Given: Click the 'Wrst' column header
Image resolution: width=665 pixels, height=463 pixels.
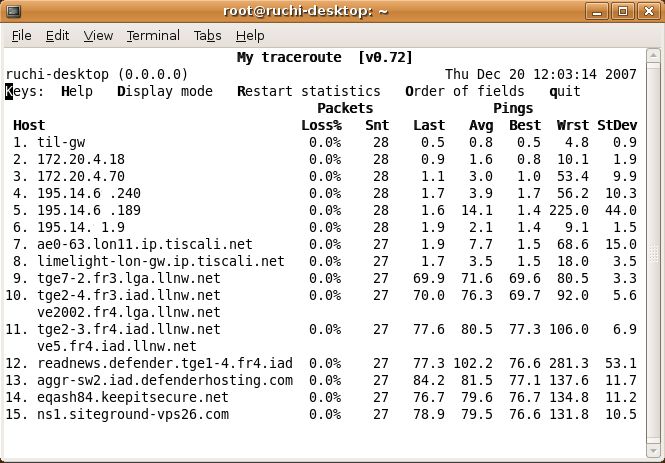Looking at the screenshot, I should click(x=573, y=126).
